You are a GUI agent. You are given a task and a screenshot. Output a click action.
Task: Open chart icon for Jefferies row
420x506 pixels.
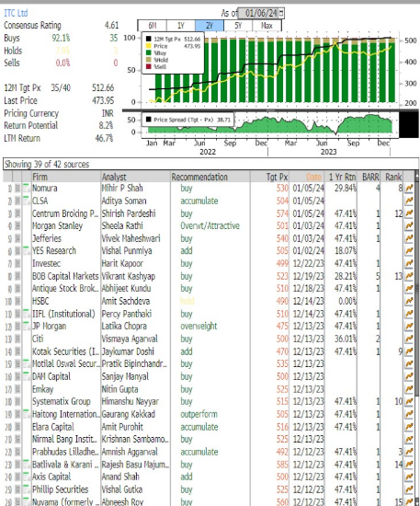(x=409, y=238)
